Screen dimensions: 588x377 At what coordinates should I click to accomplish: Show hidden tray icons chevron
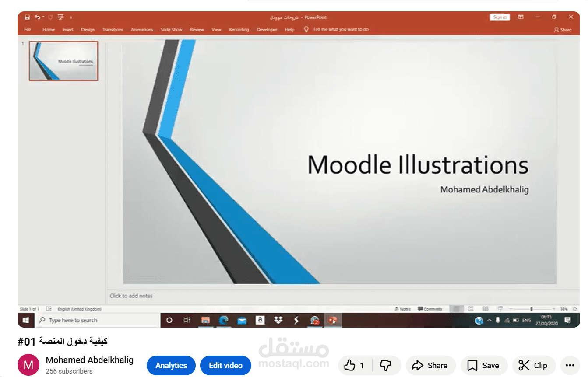click(x=489, y=320)
